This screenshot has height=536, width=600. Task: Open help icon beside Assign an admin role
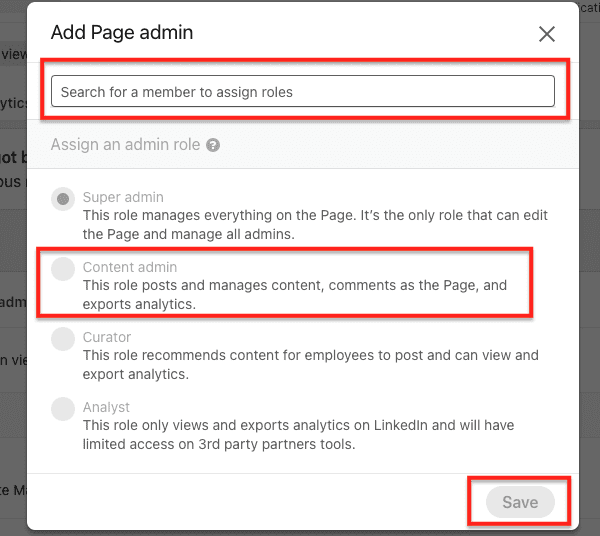[x=213, y=145]
